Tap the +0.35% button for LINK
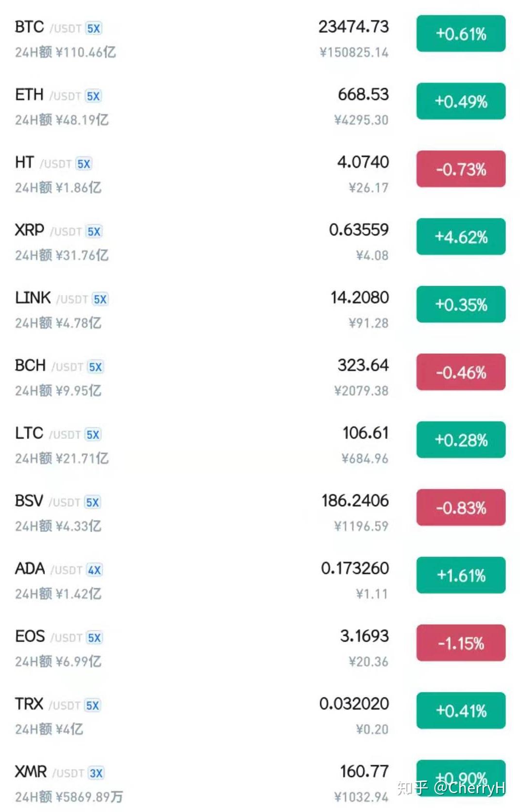The width and height of the screenshot is (520, 812). 461,304
